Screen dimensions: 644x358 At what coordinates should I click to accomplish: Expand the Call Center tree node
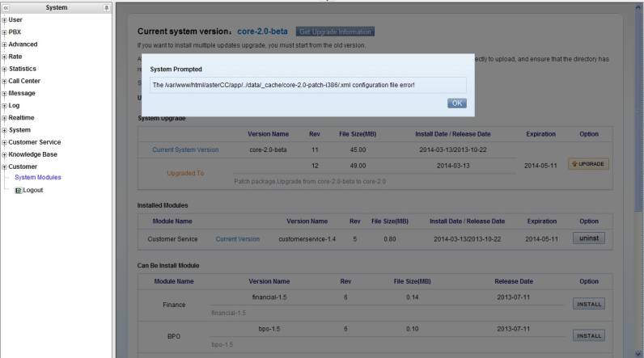[x=4, y=81]
